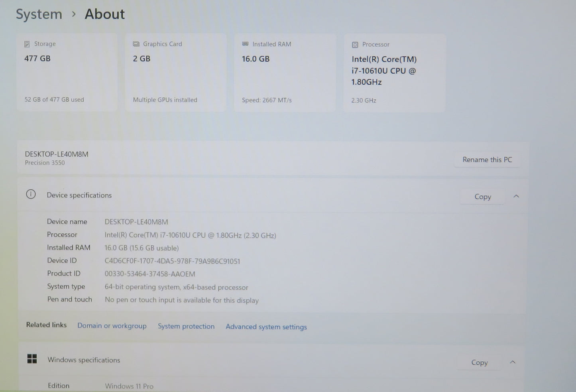This screenshot has width=576, height=392.
Task: Copy the Windows specifications
Action: 479,362
